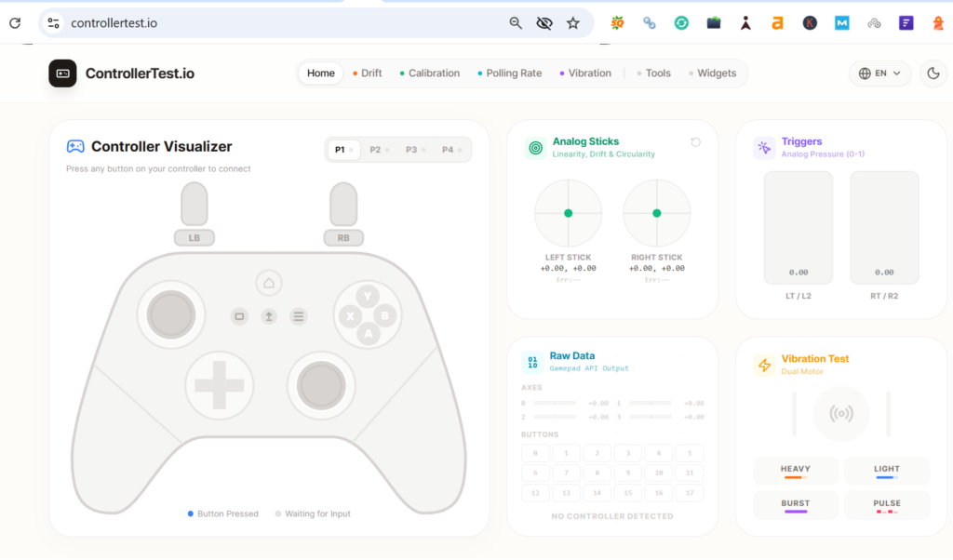Click the LT / L2 trigger pressure bar
The height and width of the screenshot is (560, 953).
point(798,227)
